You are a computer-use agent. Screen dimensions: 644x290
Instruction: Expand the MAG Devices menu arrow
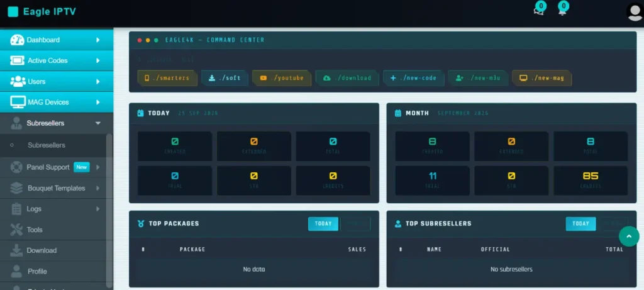(x=97, y=102)
